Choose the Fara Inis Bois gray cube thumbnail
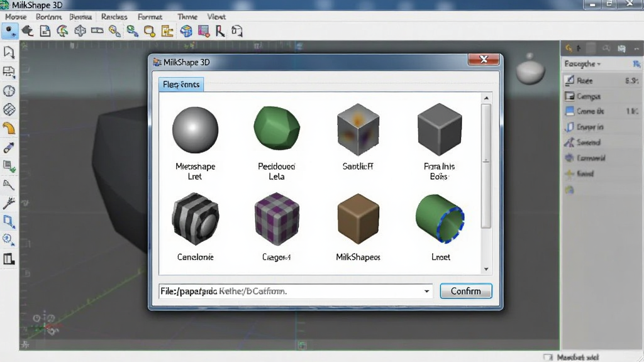 pos(440,129)
